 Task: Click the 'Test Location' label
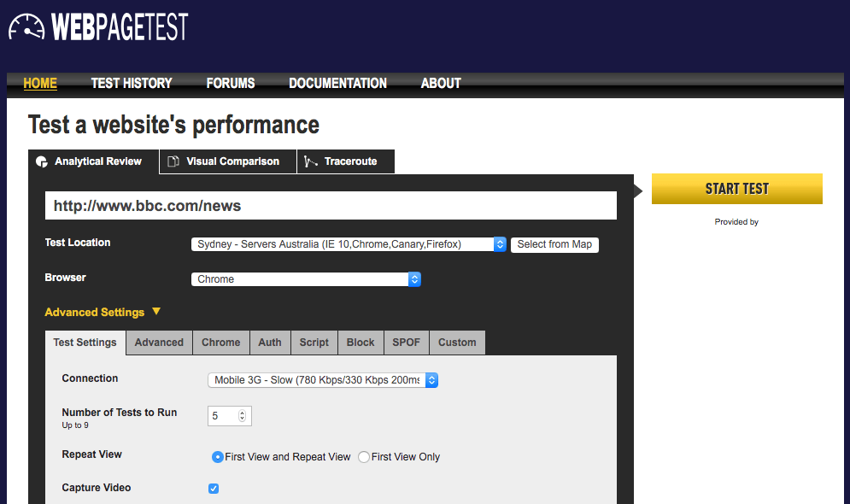pos(78,243)
